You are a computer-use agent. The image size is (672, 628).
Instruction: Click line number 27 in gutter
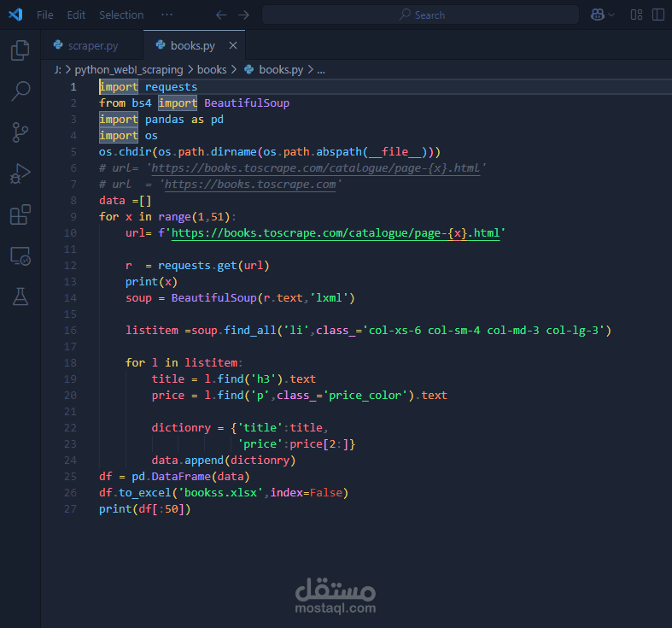click(x=70, y=509)
